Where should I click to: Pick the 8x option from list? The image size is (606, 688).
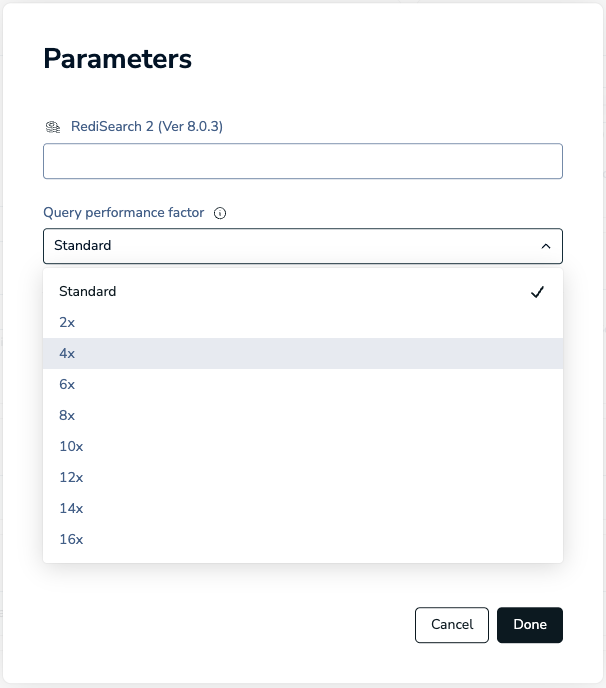click(x=67, y=416)
